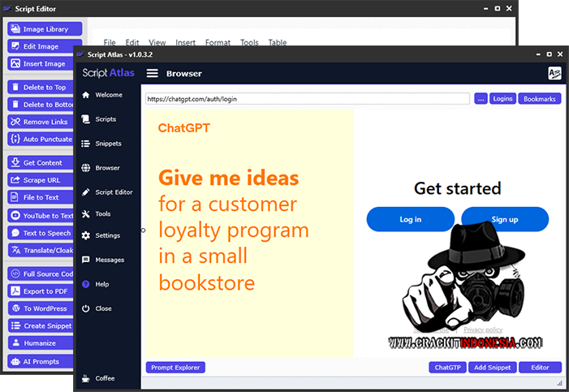Click the power Close icon in sidebar
Screen dimensions: 569x392
point(86,308)
